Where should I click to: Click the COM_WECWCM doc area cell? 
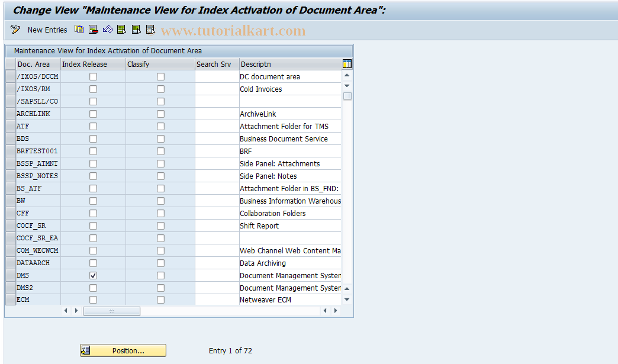pyautogui.click(x=38, y=250)
